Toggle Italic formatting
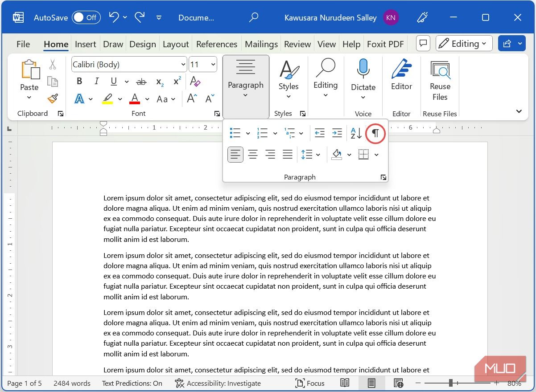 click(96, 82)
